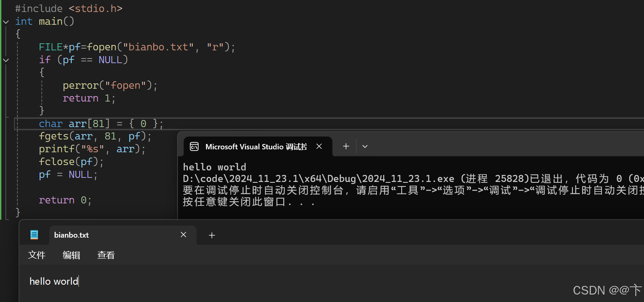Click the #include <stdio.h> line
Viewport: 644px width, 302px height.
click(69, 8)
